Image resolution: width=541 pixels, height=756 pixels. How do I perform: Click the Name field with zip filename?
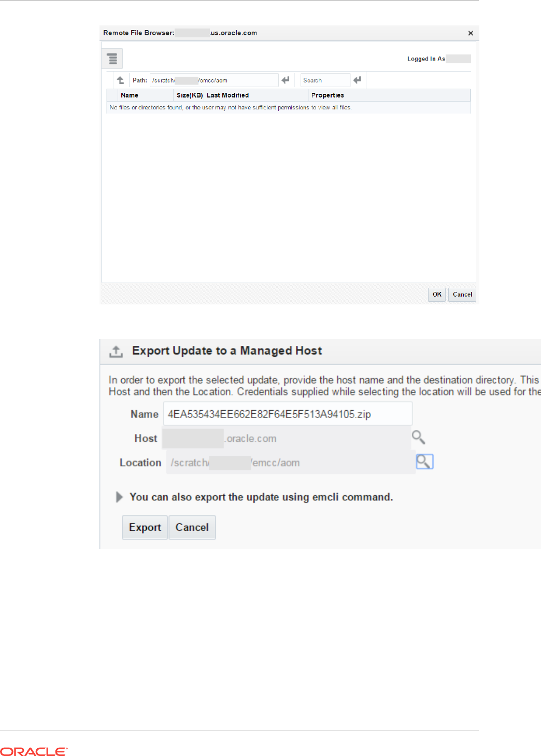point(288,414)
